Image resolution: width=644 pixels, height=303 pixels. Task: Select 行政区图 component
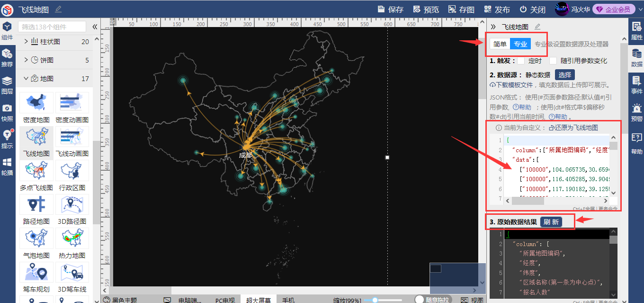click(72, 176)
